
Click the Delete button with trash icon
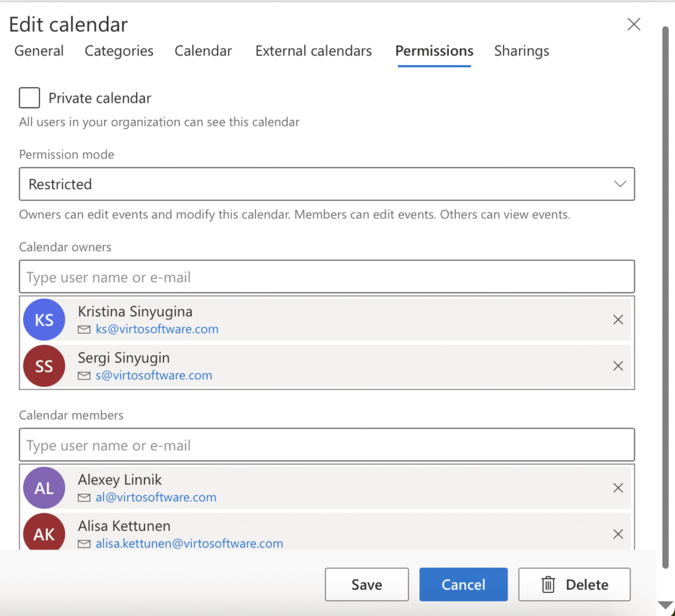point(574,584)
